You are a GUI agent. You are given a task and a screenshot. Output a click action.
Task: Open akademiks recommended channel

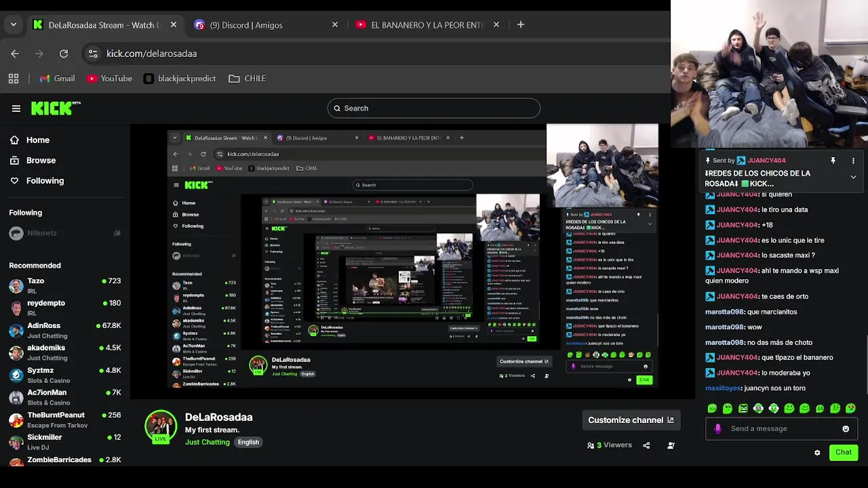tap(65, 352)
